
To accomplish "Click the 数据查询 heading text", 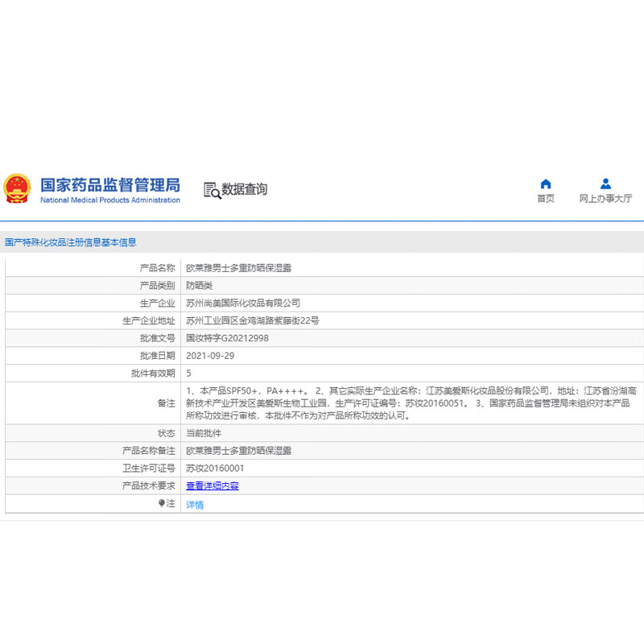I will pos(245,189).
